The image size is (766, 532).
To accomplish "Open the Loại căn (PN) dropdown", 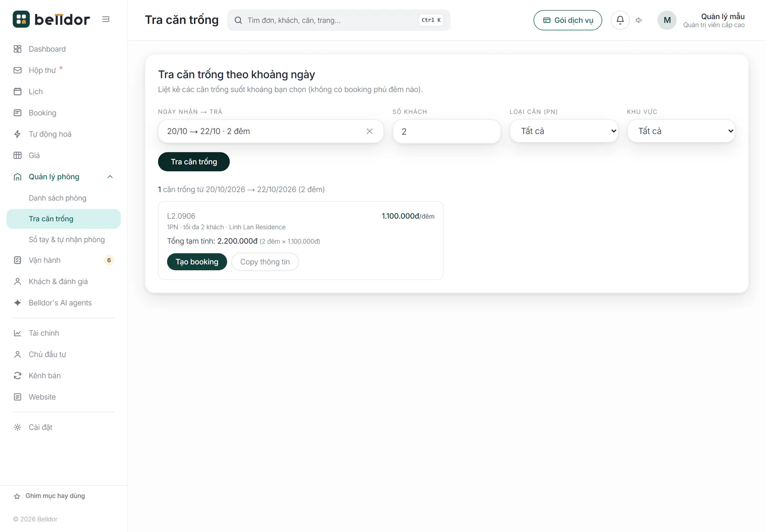I will click(564, 131).
